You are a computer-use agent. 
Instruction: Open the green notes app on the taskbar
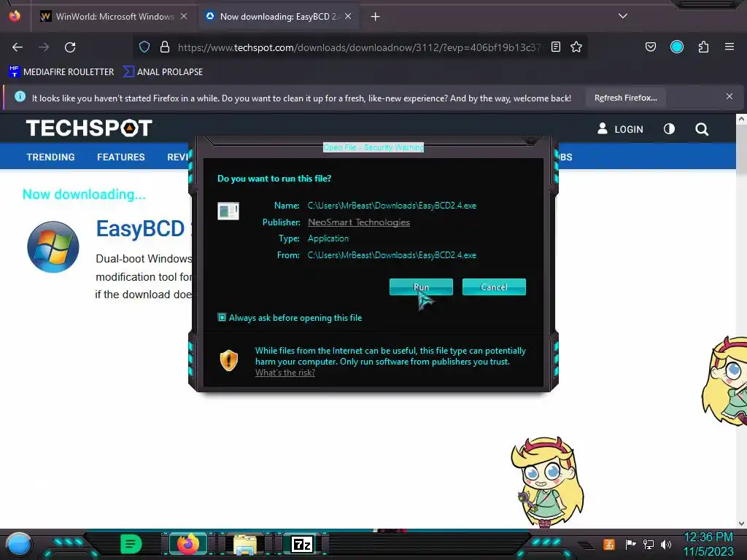point(131,544)
